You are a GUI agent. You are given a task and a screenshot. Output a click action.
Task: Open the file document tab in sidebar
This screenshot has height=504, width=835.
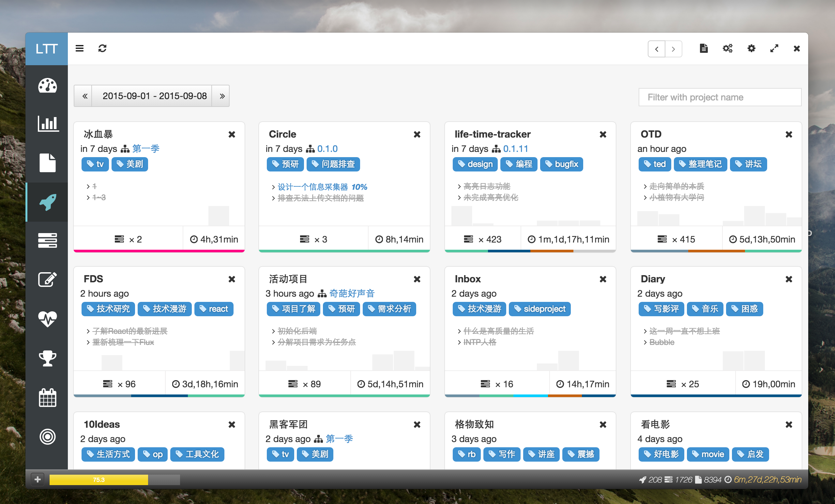pyautogui.click(x=47, y=163)
